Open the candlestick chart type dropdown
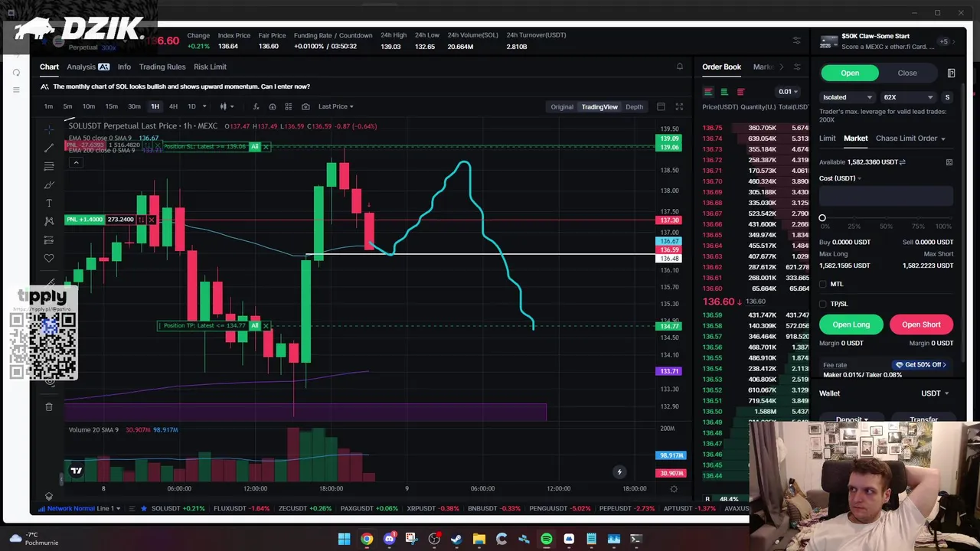Viewport: 980px width, 551px height. [227, 106]
